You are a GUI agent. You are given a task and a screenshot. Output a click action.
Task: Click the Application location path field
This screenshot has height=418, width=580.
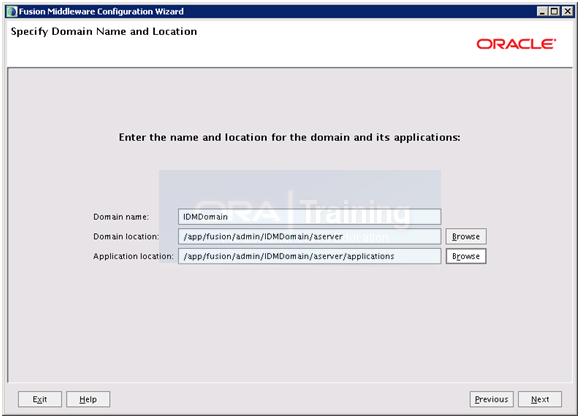click(x=309, y=256)
